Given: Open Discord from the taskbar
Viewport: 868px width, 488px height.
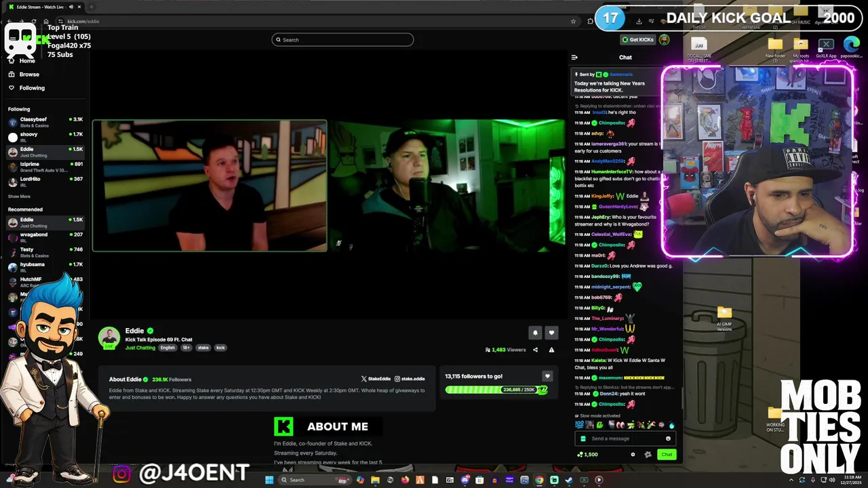Looking at the screenshot, I should click(x=465, y=480).
